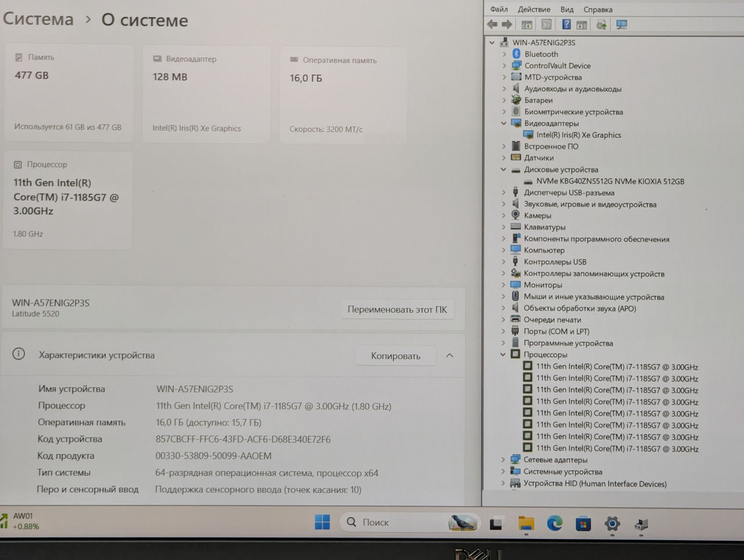Click the Windows Start button

point(322,522)
